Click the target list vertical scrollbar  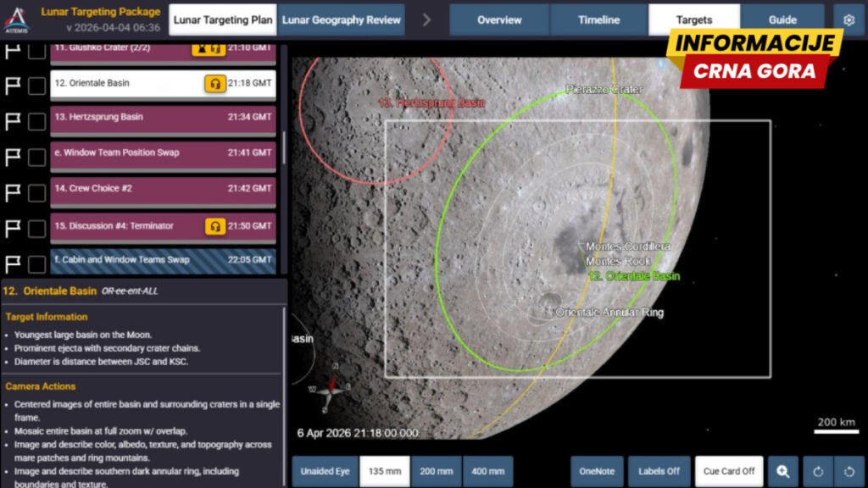pos(283,144)
